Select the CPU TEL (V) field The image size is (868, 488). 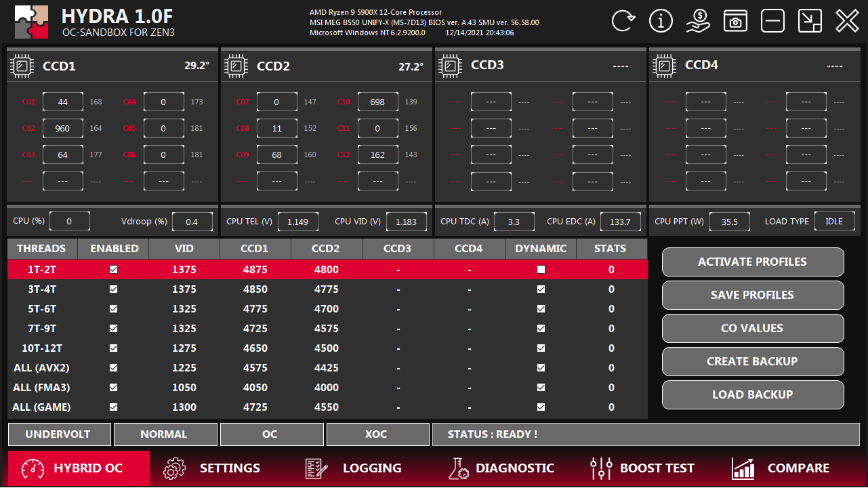(x=299, y=222)
